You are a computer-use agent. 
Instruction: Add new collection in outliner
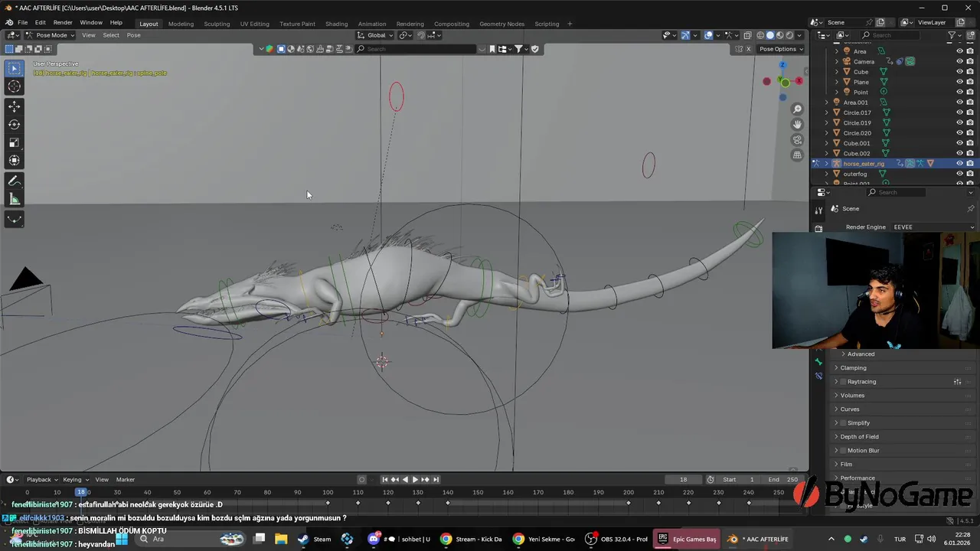[x=970, y=35]
